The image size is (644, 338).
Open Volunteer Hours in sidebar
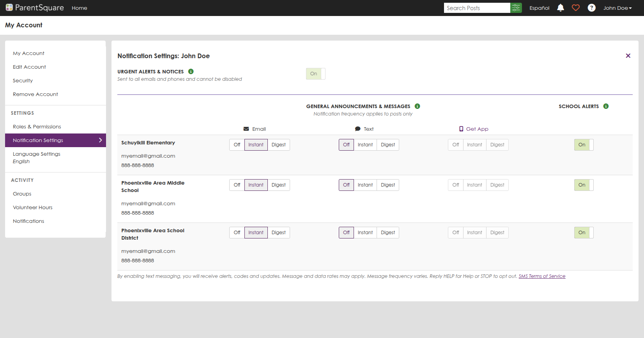pyautogui.click(x=33, y=207)
